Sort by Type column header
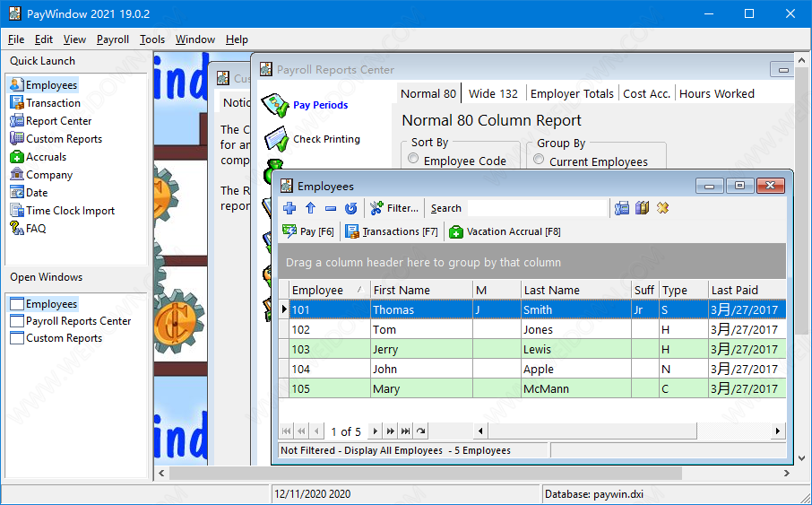Viewport: 812px width, 505px height. point(684,290)
